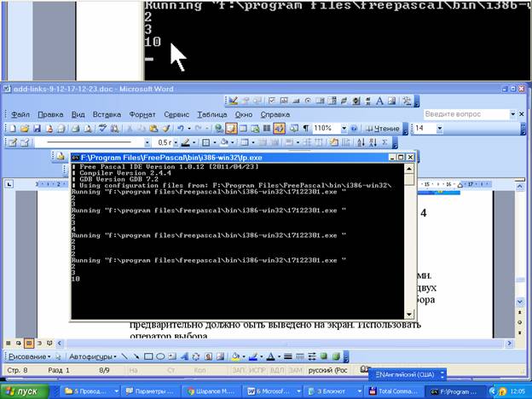This screenshot has height=399, width=532.
Task: Click the пуск Start button
Action: (x=25, y=391)
